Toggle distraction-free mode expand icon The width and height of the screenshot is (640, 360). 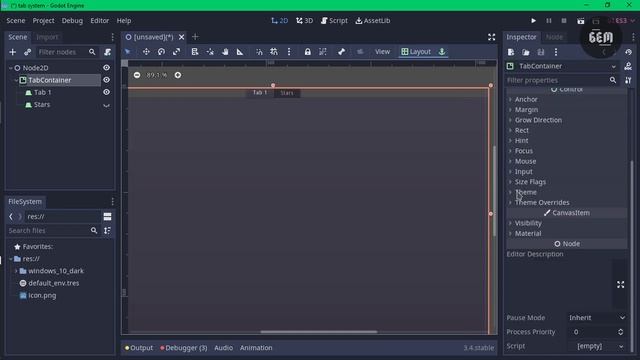491,37
